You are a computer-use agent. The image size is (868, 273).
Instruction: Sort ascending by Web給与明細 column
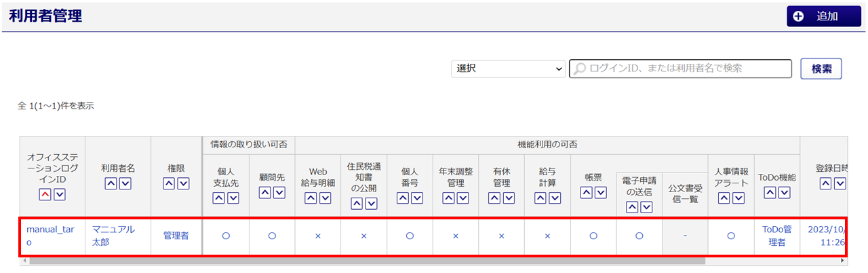point(311,198)
